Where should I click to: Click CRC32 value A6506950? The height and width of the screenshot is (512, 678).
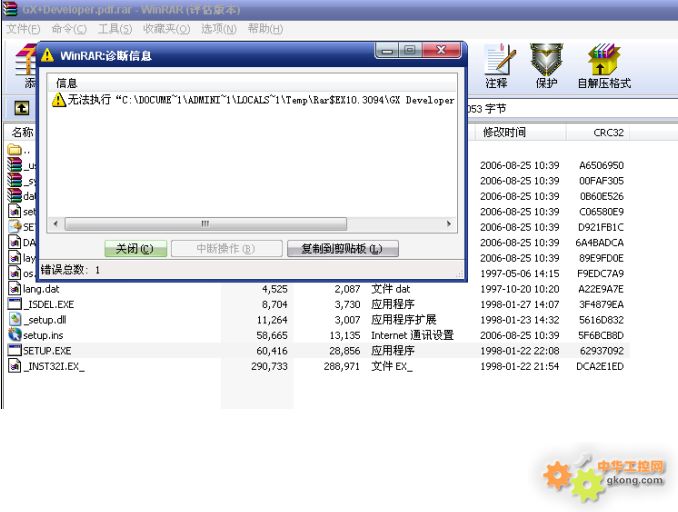click(x=601, y=165)
